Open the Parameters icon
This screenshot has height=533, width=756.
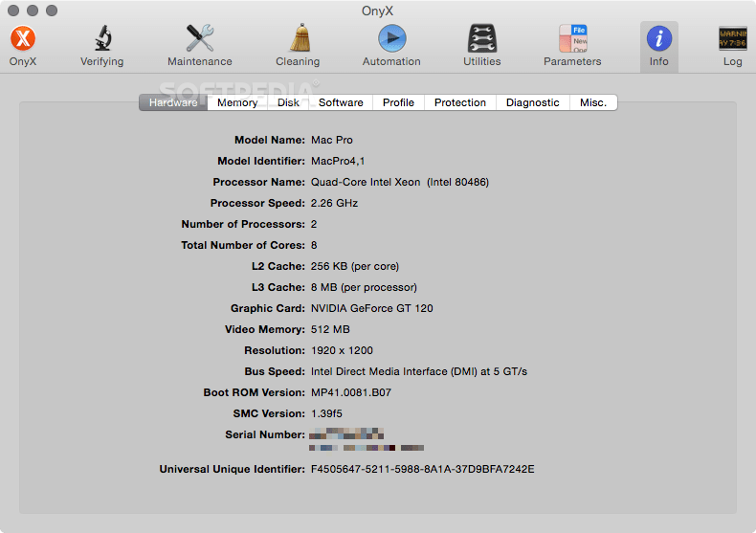tap(572, 38)
